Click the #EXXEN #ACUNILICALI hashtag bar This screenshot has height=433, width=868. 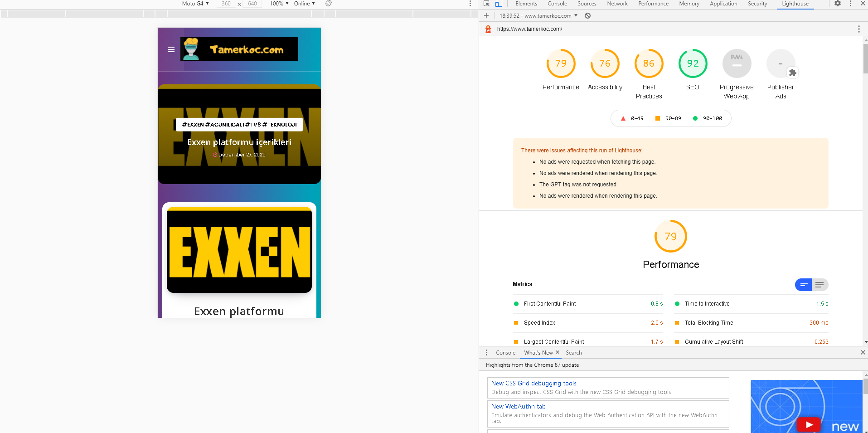239,124
